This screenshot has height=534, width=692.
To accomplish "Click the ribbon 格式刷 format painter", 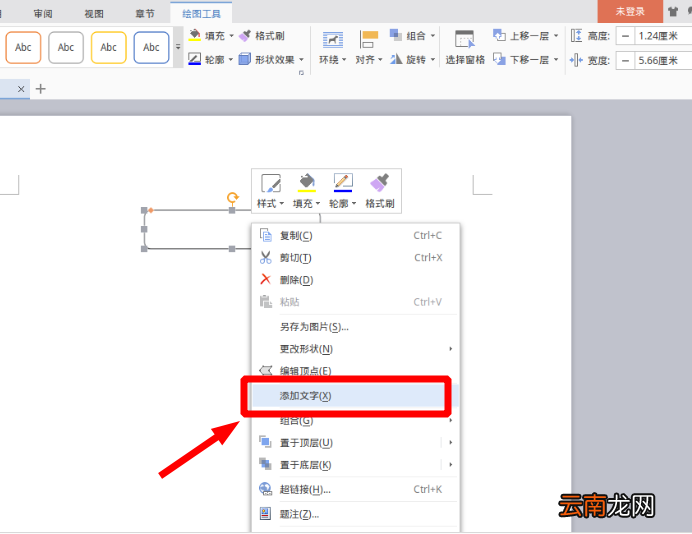I will 262,36.
